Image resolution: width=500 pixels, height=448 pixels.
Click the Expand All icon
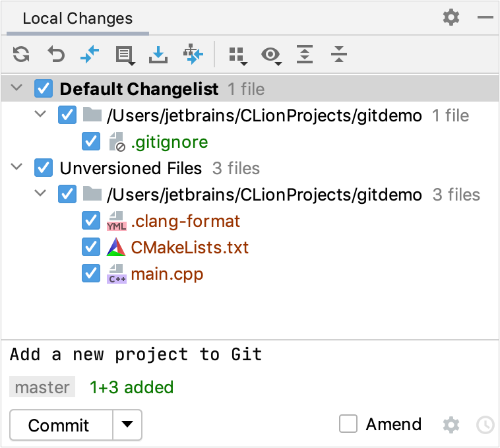304,54
